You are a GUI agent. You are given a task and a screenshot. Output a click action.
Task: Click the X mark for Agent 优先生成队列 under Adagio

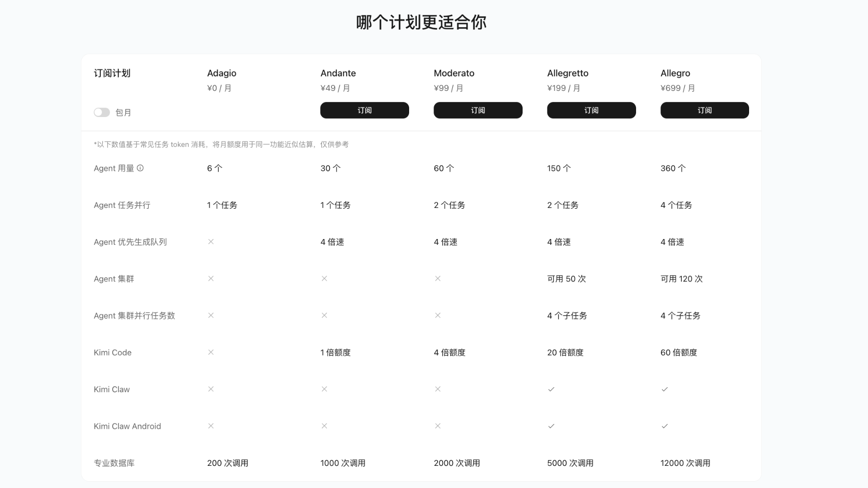(x=211, y=242)
